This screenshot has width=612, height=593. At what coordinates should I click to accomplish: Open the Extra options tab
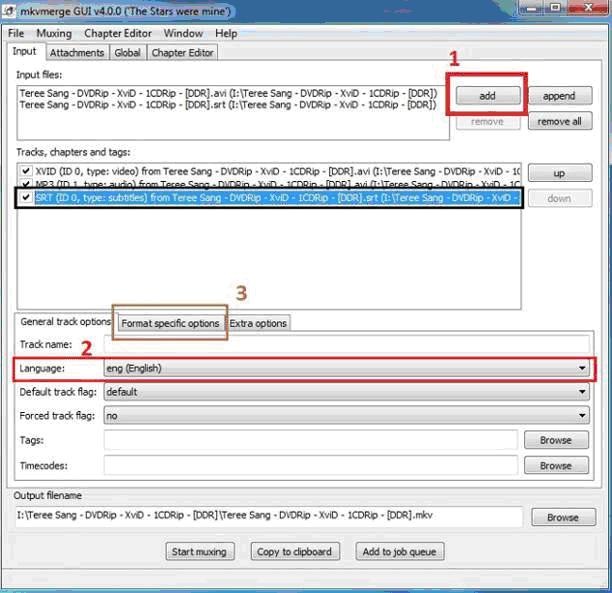[x=258, y=324]
